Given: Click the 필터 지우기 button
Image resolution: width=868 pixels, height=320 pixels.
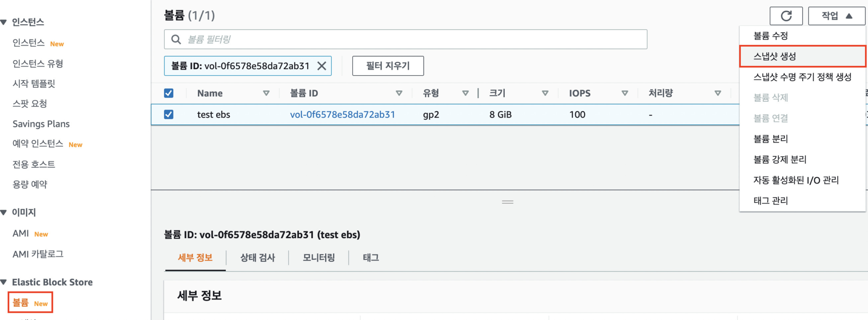Looking at the screenshot, I should (387, 66).
